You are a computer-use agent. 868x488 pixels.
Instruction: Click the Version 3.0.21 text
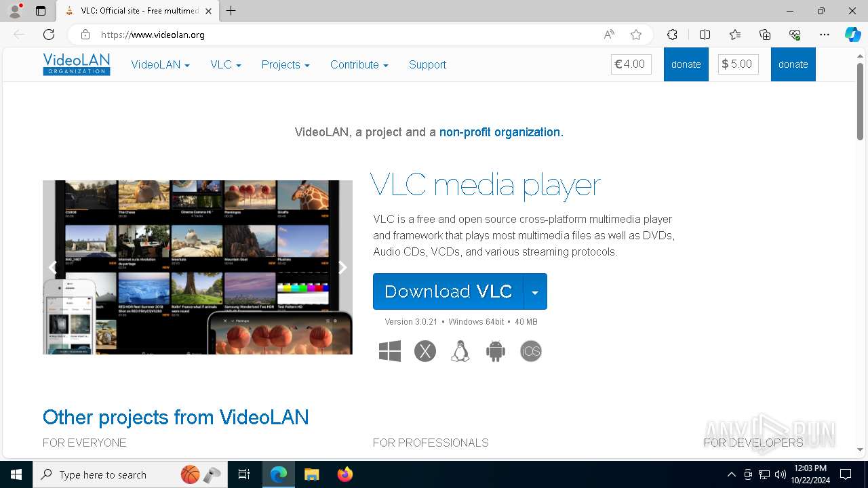click(x=411, y=322)
